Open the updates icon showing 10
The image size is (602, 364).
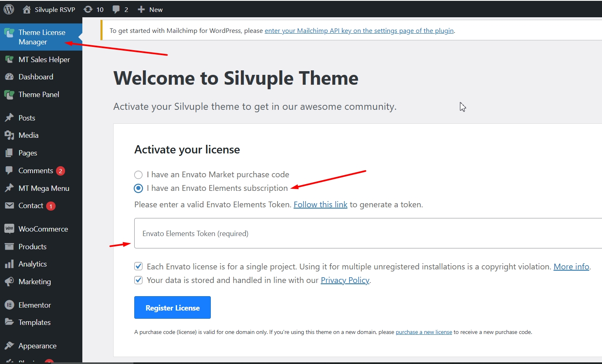[88, 9]
